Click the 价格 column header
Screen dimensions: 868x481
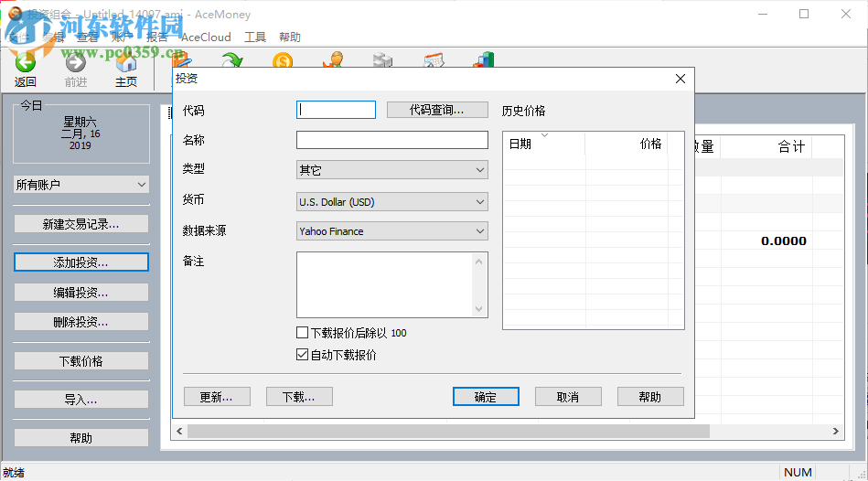pyautogui.click(x=627, y=144)
